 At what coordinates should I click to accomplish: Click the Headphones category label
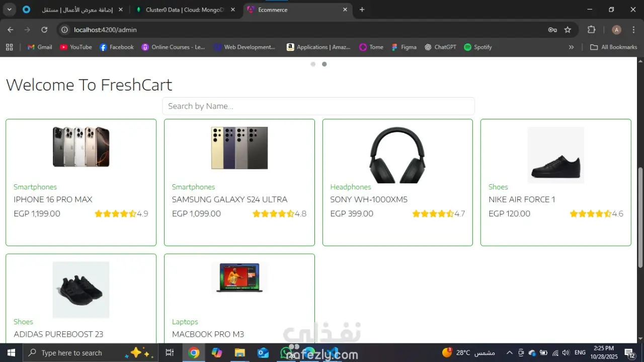coord(351,187)
